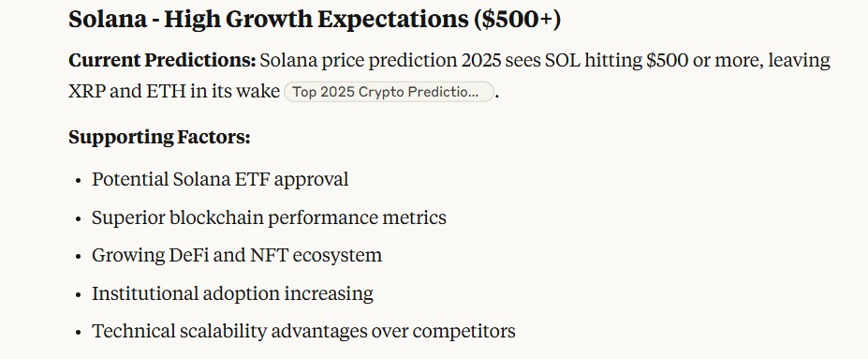Click the Supporting Factors subheading

coord(159,137)
